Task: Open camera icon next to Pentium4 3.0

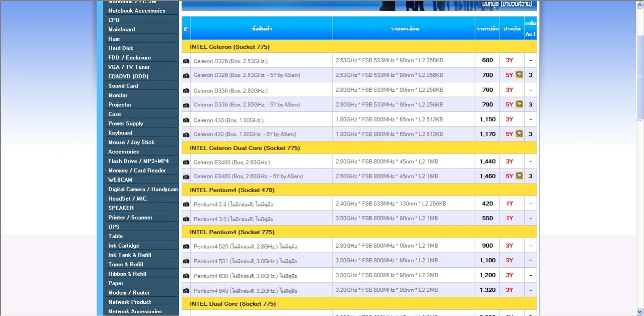Action: (x=186, y=219)
